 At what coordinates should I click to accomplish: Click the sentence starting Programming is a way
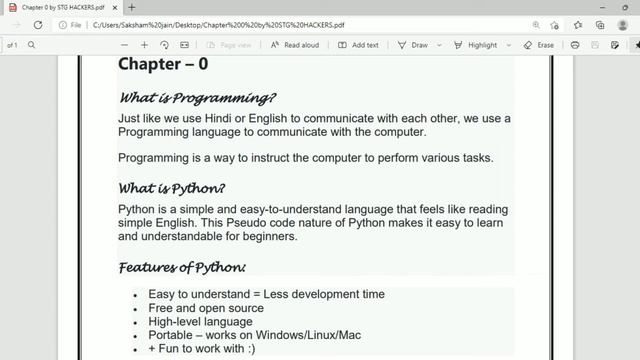pos(306,158)
